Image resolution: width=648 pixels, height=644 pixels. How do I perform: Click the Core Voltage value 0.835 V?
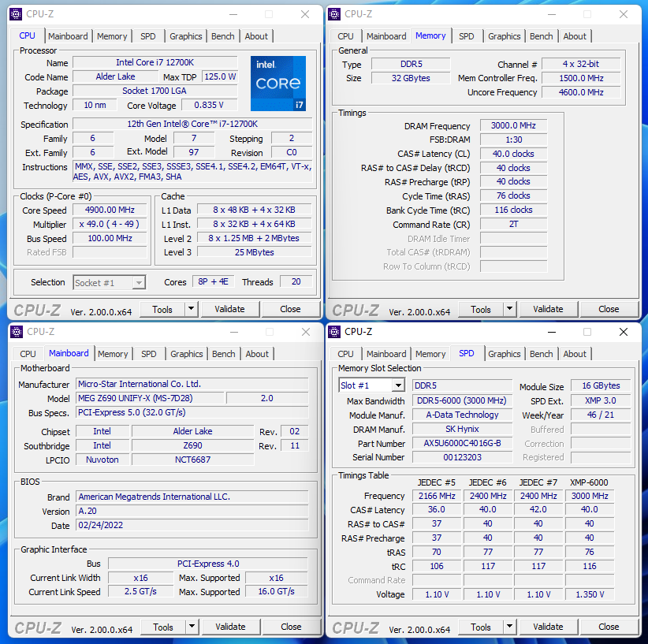(210, 106)
